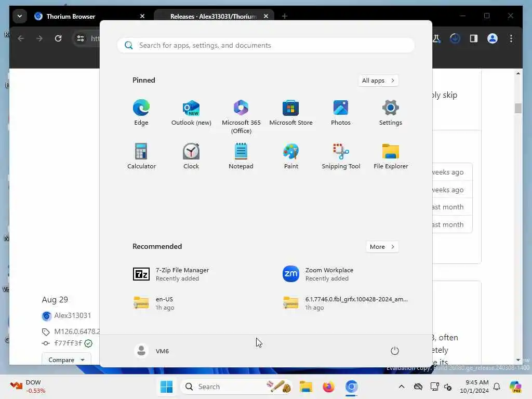Open the Chrome Labs flask icon
The image size is (532, 399).
[436, 38]
